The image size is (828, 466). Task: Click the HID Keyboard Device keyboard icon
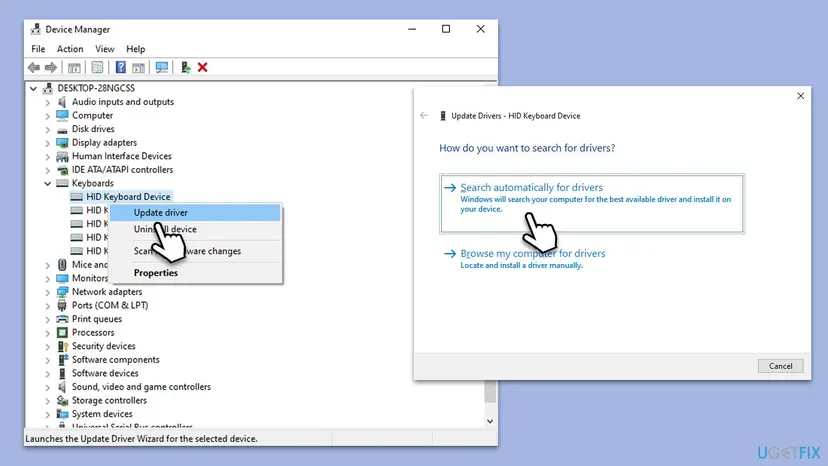pos(77,197)
